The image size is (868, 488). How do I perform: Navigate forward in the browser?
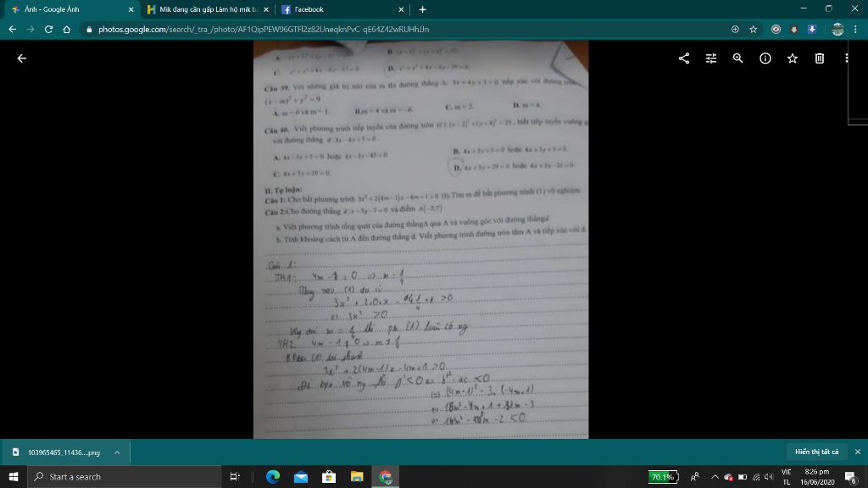coord(31,30)
